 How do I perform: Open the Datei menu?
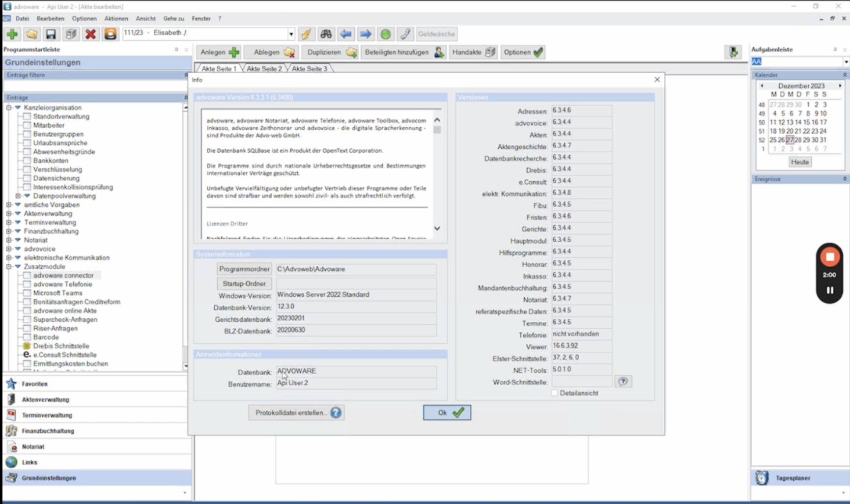pos(22,19)
